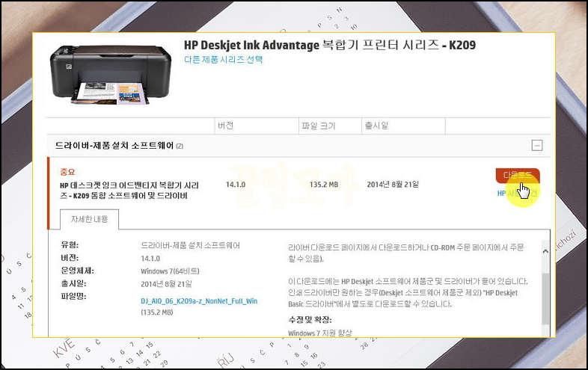Click the Windows 7(64비트) operating system value
This screenshot has width=588, height=370.
pyautogui.click(x=170, y=271)
